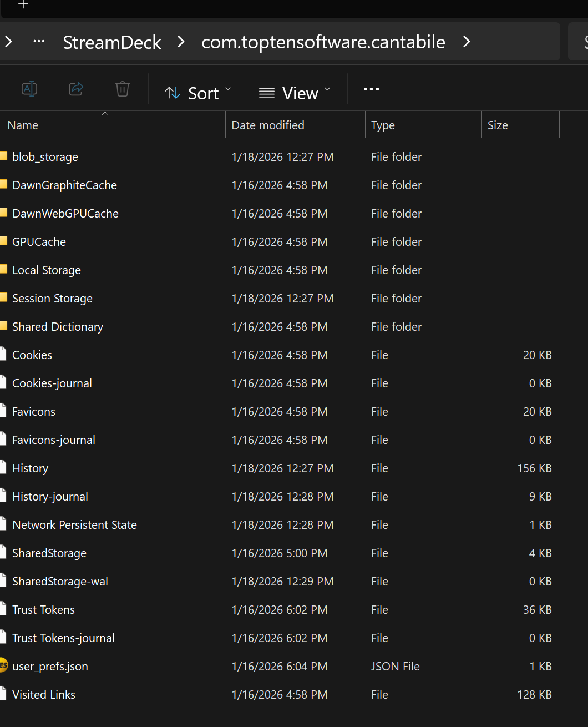
Task: Expand chevron after com.toptensoftware.cantabile breadcrumb
Action: coord(467,42)
